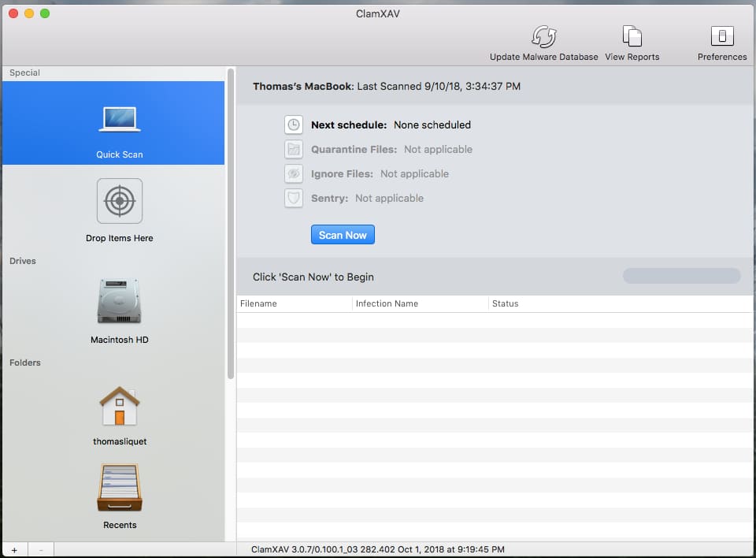Sort results by Filename column header

[294, 303]
